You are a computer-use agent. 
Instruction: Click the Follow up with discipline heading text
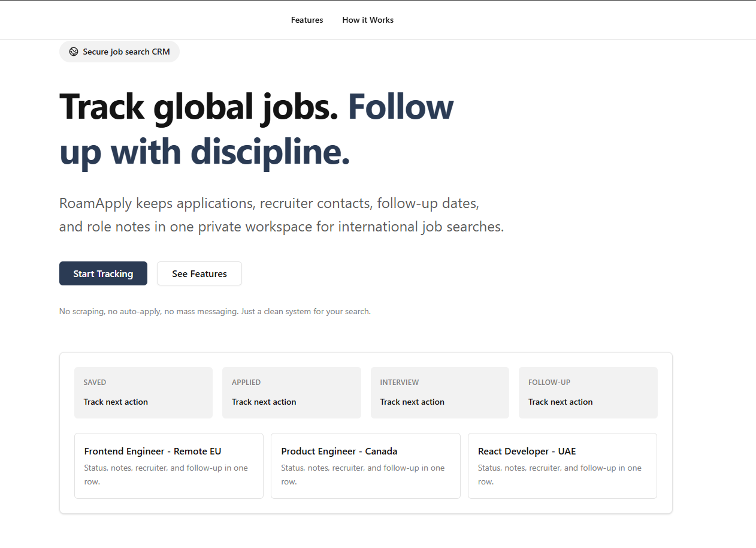[256, 130]
